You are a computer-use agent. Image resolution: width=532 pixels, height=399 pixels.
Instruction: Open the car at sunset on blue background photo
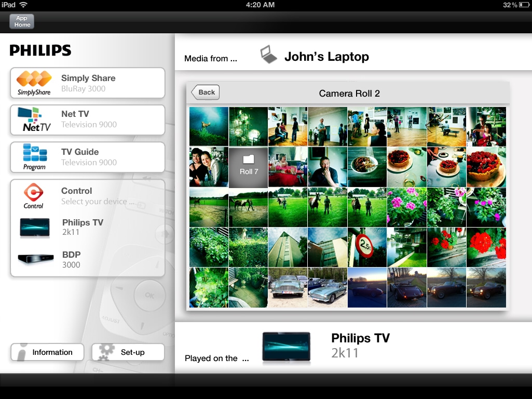367,288
